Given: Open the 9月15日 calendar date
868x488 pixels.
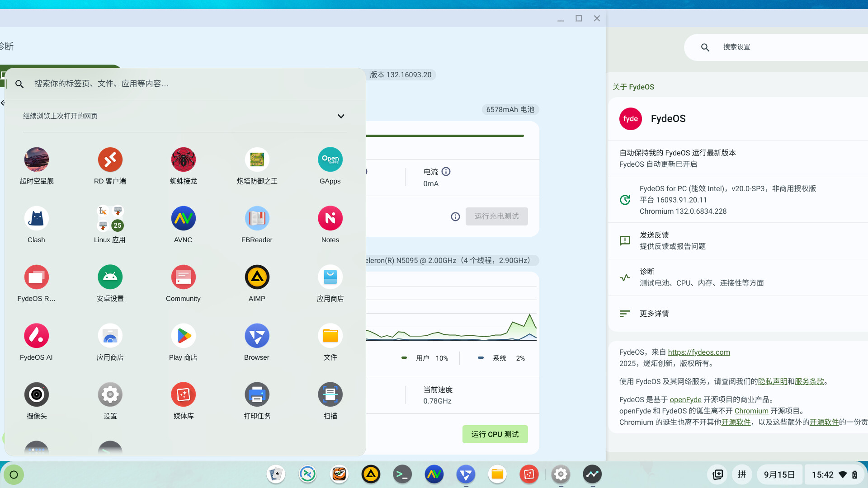Looking at the screenshot, I should coord(779,475).
